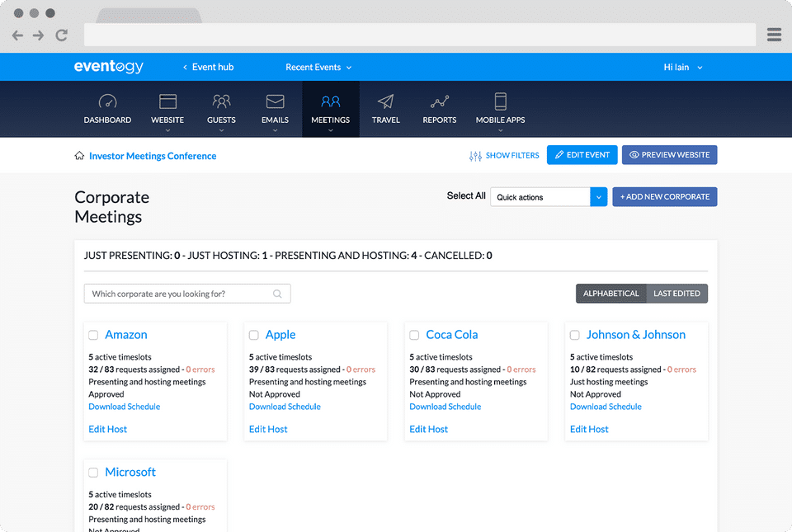The width and height of the screenshot is (792, 532).
Task: Click the Travel paper plane icon
Action: (386, 101)
